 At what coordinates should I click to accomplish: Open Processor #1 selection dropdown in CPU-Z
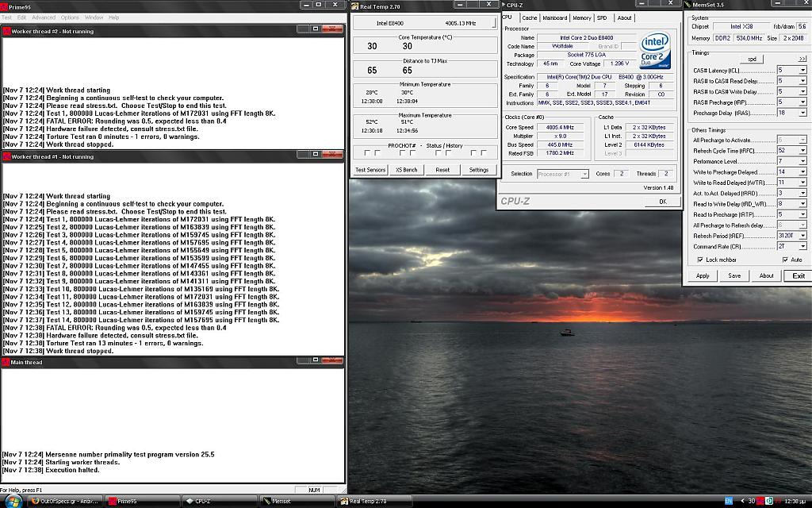tap(584, 174)
